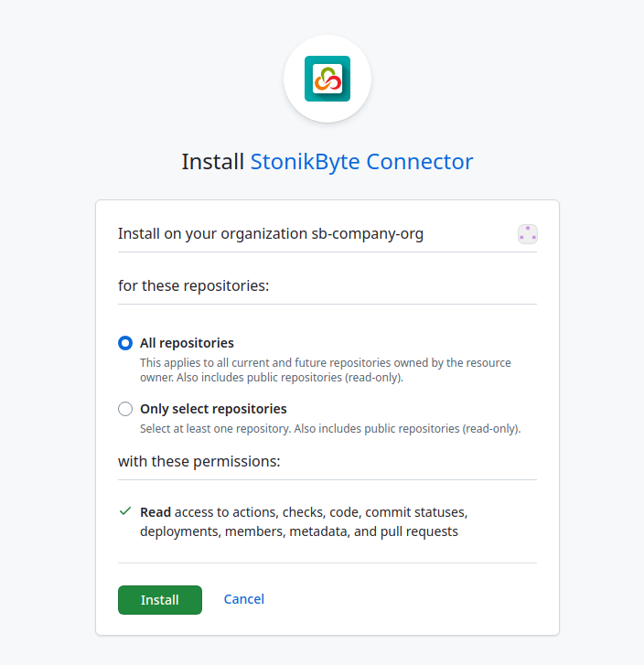The image size is (644, 665).
Task: Click the 'for these repositories:' section heading
Action: point(193,285)
